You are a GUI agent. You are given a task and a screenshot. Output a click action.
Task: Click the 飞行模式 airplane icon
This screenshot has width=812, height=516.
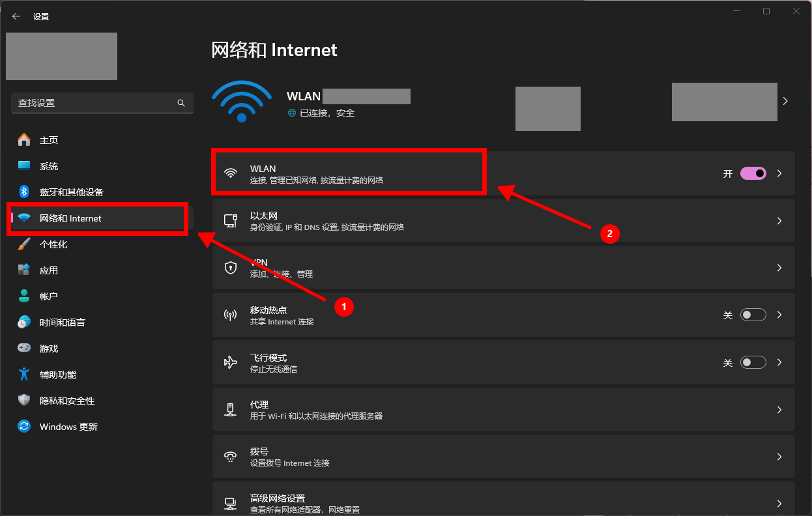pos(230,362)
